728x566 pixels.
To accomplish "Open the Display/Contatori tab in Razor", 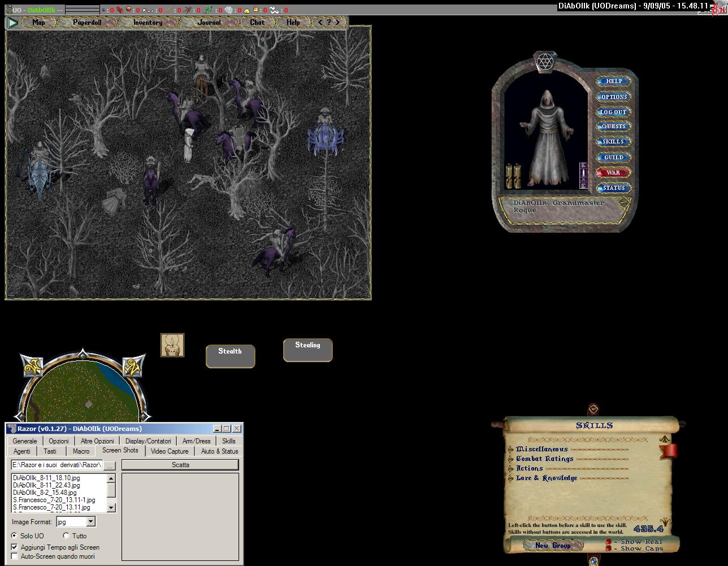I will pyautogui.click(x=148, y=441).
